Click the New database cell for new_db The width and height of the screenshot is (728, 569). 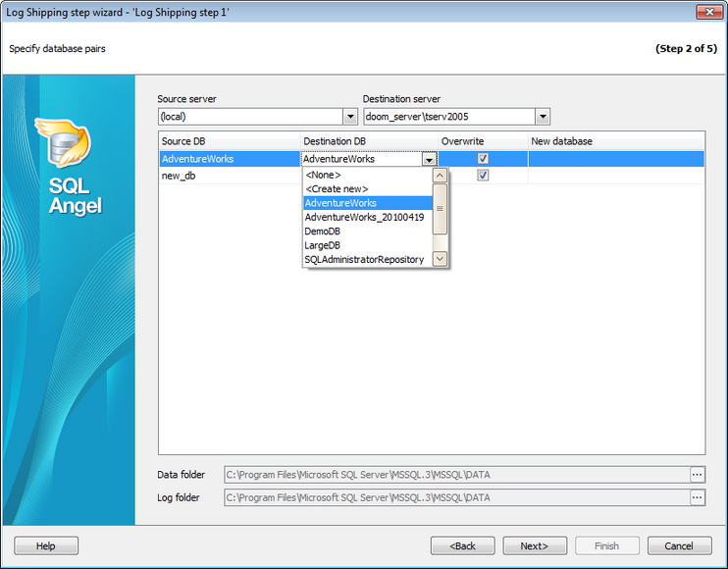[x=616, y=176]
